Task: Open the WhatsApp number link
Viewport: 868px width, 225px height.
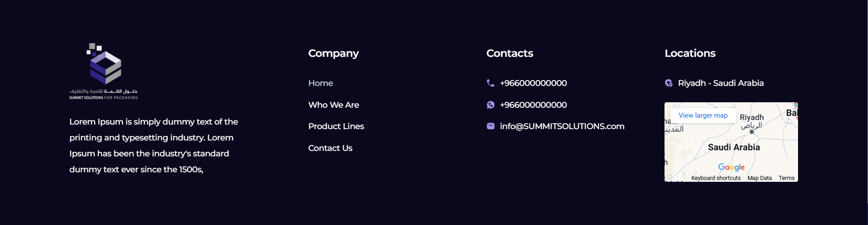Action: (x=533, y=105)
